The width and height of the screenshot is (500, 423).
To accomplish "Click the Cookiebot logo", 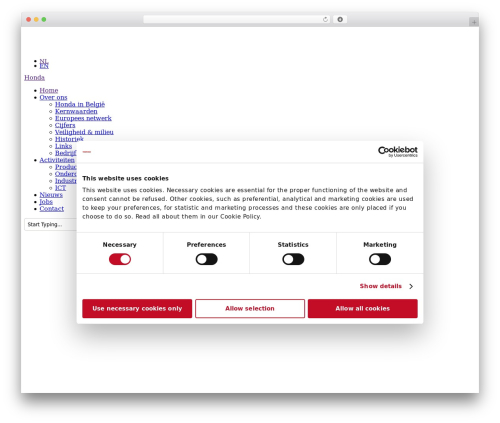I will point(397,152).
